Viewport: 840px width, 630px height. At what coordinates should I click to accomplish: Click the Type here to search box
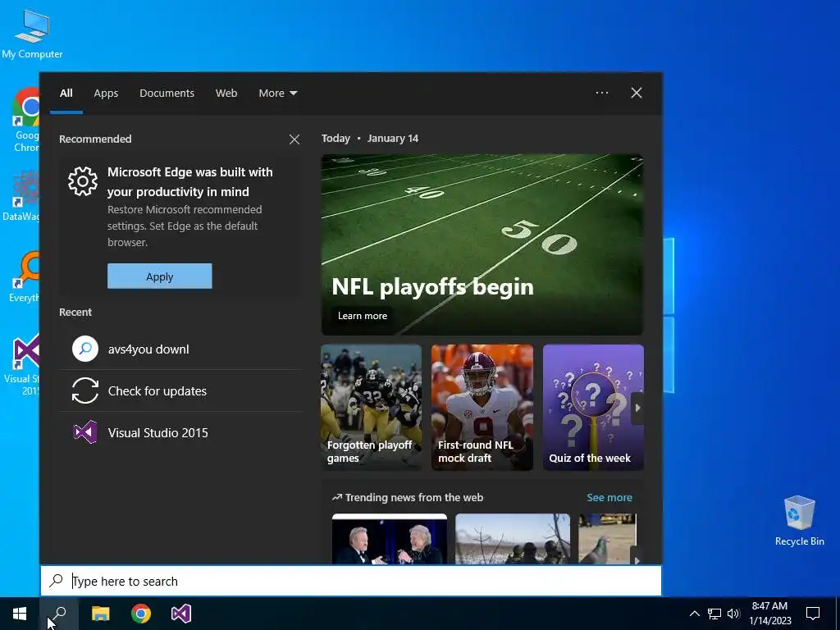pos(351,581)
